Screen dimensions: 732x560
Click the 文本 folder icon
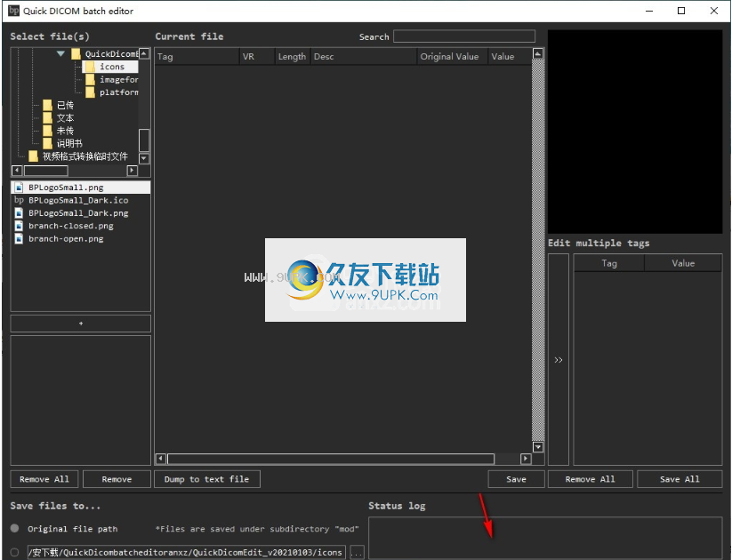point(47,118)
